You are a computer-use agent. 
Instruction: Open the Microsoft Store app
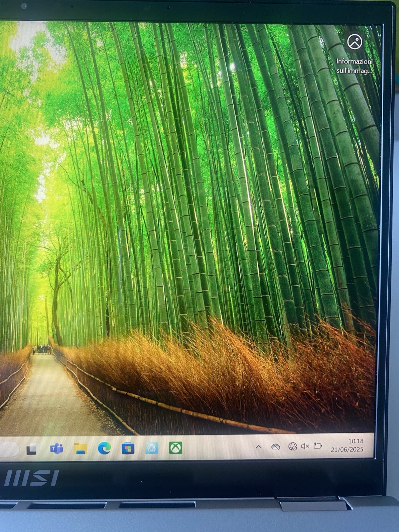[x=128, y=449]
